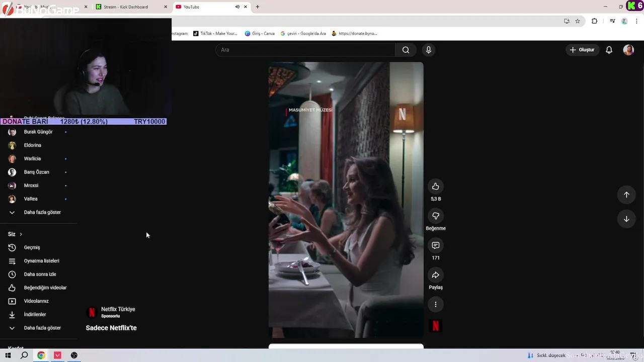Image resolution: width=644 pixels, height=362 pixels.
Task: Open Giriş - Canva bookmark
Action: coord(260,34)
